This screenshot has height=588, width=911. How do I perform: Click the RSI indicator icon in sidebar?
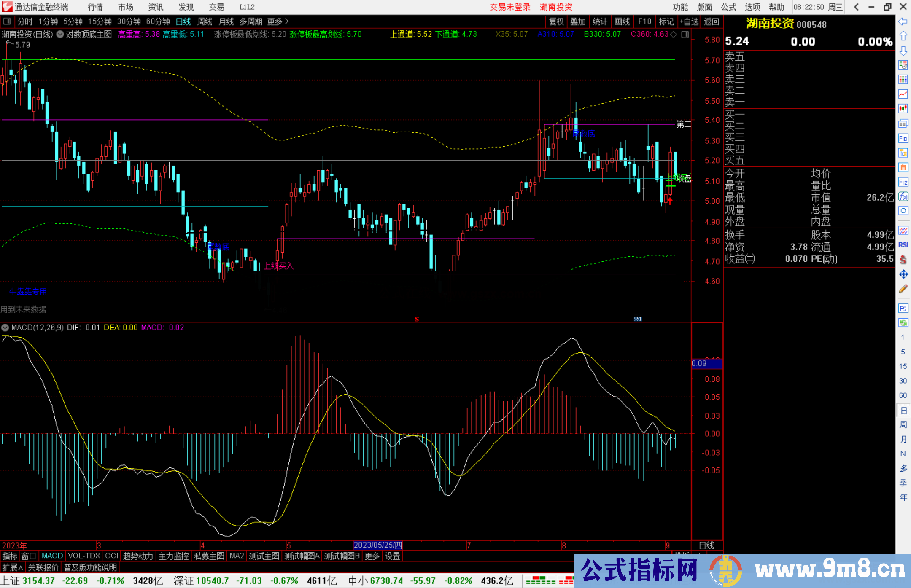click(x=903, y=245)
